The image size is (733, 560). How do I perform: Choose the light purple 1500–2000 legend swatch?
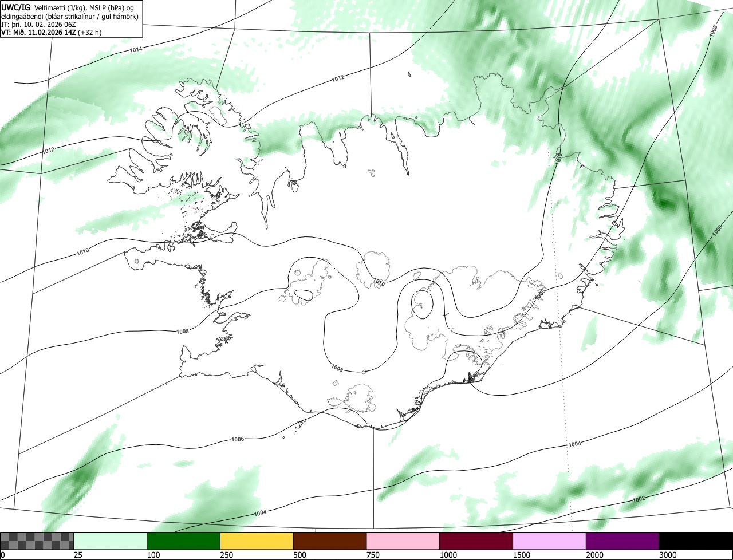pyautogui.click(x=550, y=541)
